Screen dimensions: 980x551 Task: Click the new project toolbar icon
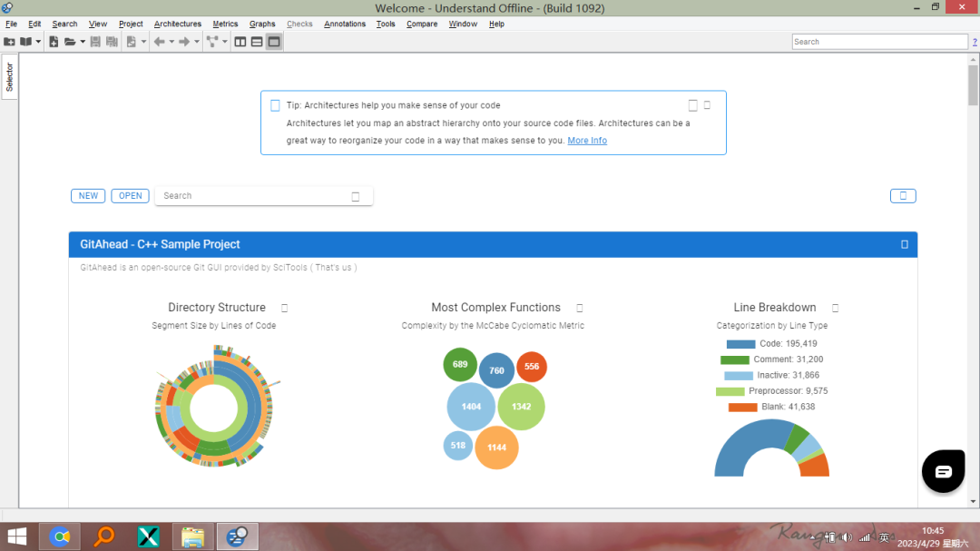[x=9, y=42]
